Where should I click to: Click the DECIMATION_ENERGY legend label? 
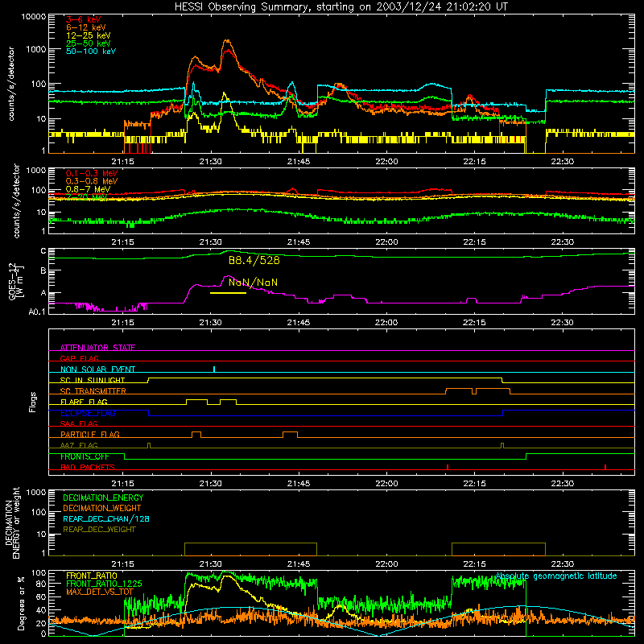(103, 497)
